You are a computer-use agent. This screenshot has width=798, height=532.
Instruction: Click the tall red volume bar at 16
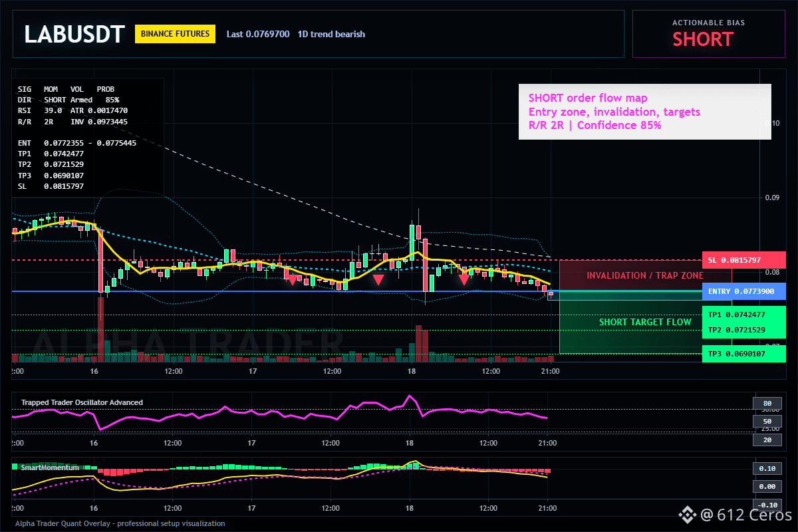pyautogui.click(x=101, y=329)
